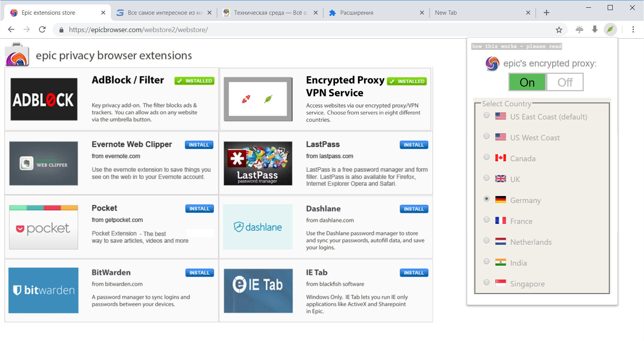
Task: Click the 'from bitwarden.com' text
Action: (117, 284)
